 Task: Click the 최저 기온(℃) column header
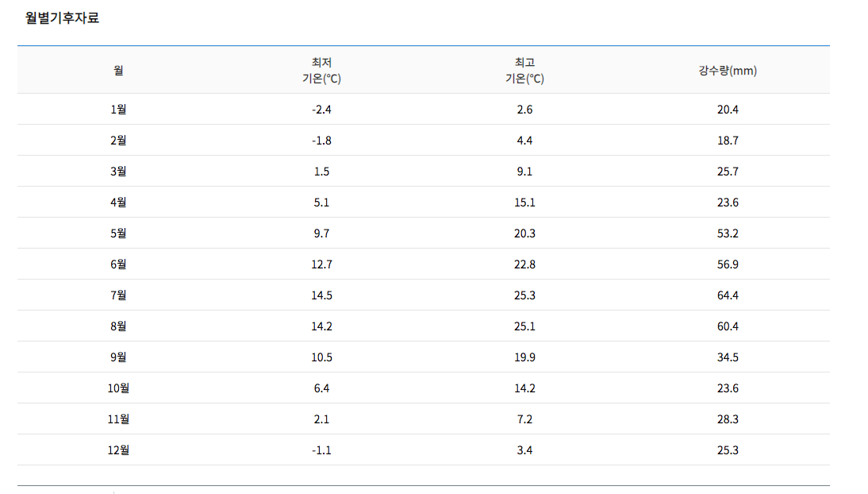coord(321,71)
